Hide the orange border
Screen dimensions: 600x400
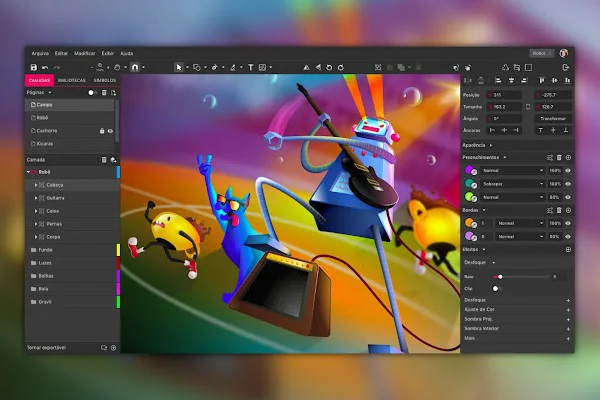tap(568, 223)
